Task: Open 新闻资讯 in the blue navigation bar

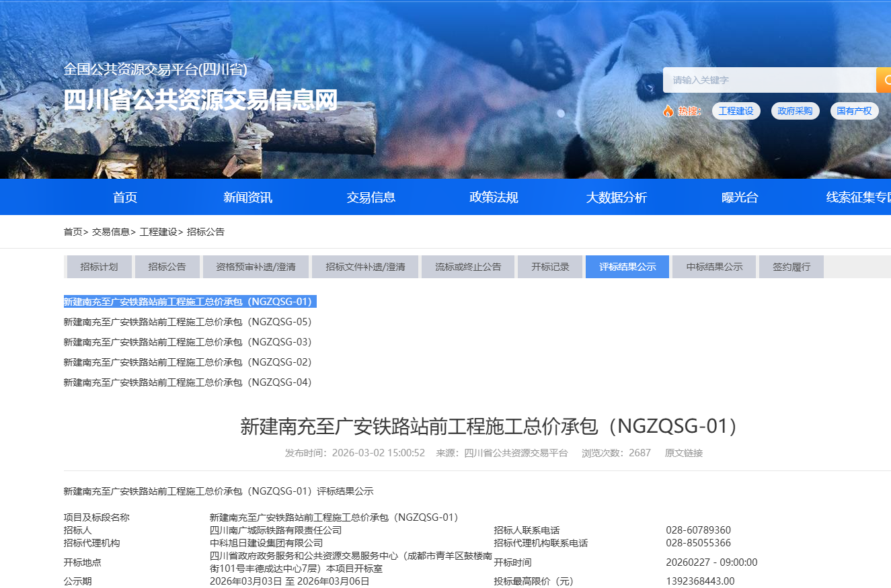Action: pos(247,198)
